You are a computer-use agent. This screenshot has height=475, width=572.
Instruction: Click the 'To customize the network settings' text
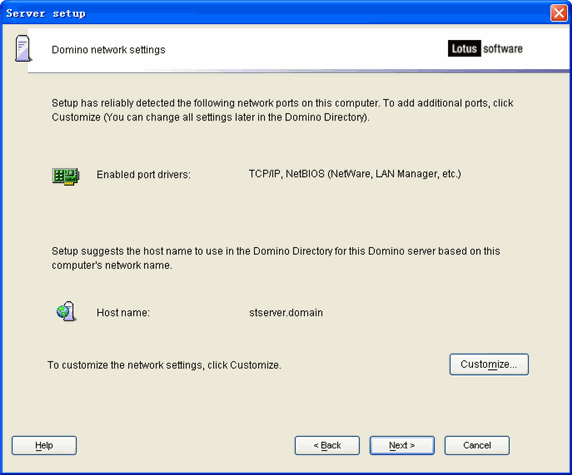pyautogui.click(x=164, y=365)
